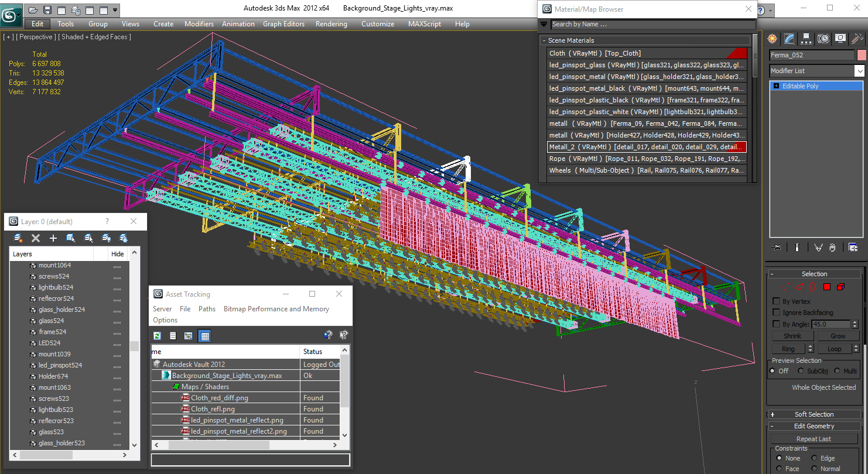Click the Pin Stack icon

coord(777,248)
